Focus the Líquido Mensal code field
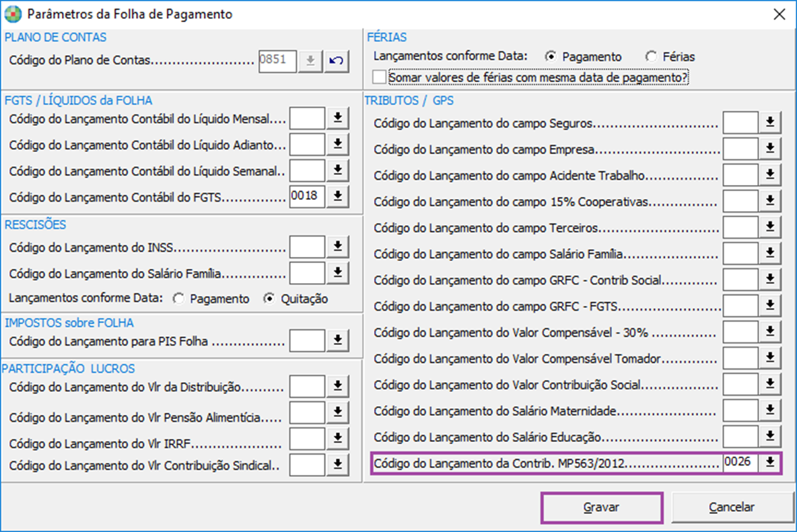This screenshot has width=797, height=532. point(307,118)
